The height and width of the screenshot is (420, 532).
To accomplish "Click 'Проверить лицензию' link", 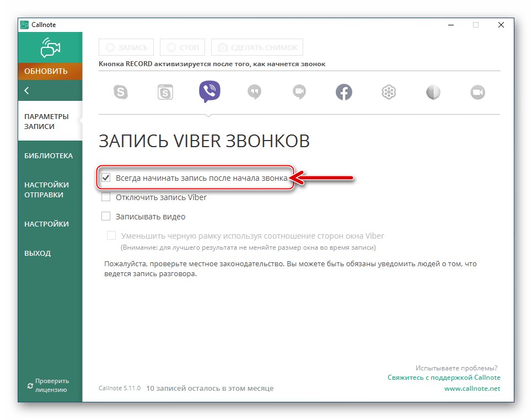I will [x=52, y=385].
